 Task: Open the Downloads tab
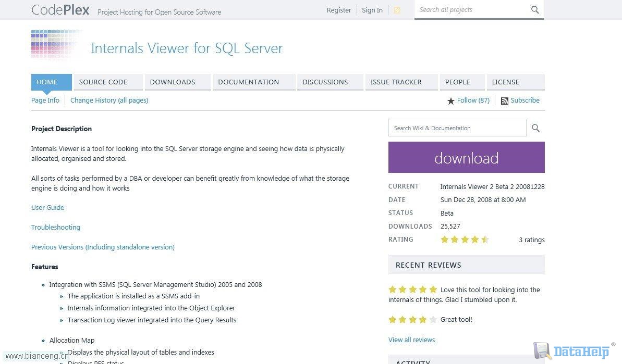[x=173, y=82]
